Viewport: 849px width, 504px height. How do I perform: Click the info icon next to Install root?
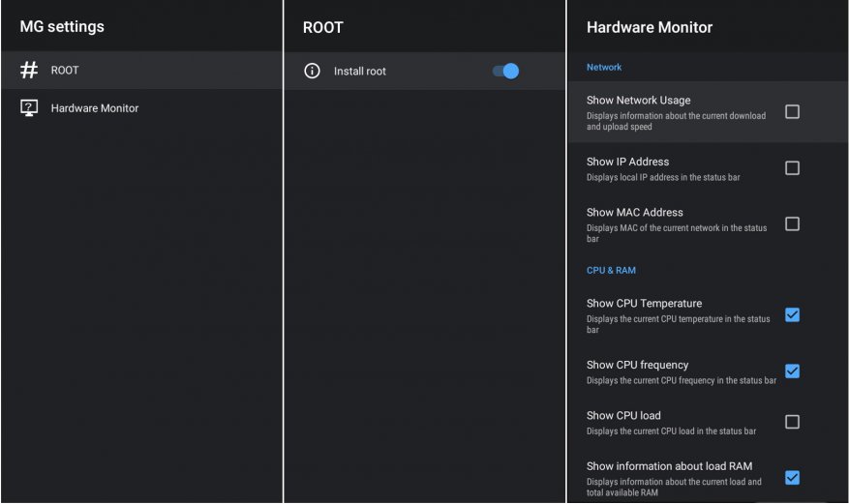pyautogui.click(x=312, y=71)
